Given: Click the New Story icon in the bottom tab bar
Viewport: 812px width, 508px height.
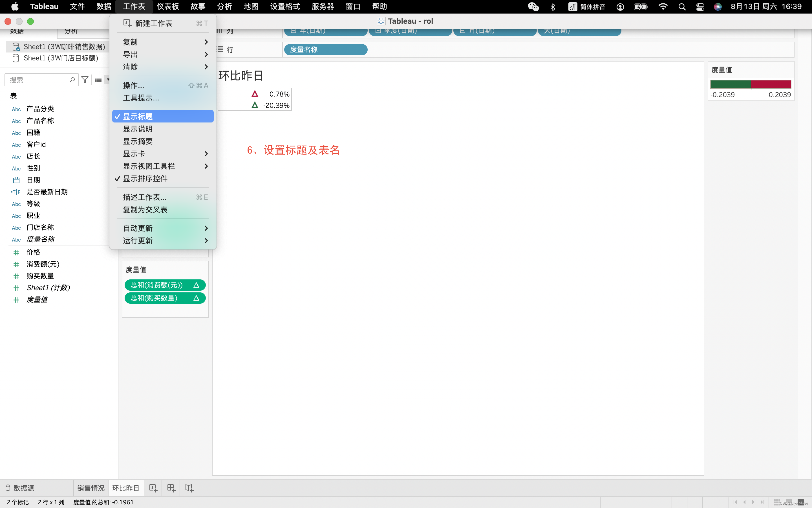Looking at the screenshot, I should [189, 488].
